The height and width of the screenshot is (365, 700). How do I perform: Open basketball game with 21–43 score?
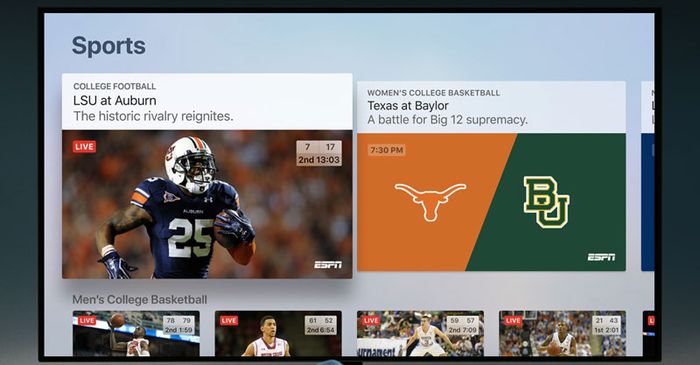tap(562, 333)
